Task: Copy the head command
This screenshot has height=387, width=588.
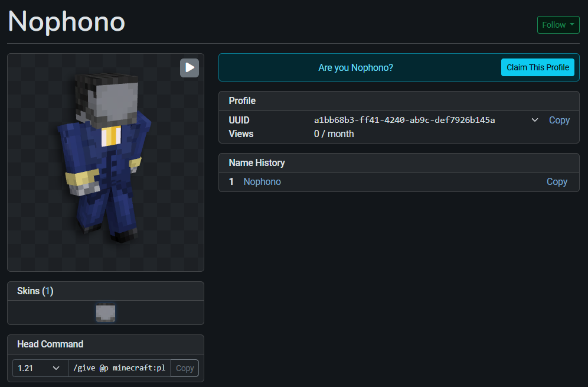Action: (185, 368)
